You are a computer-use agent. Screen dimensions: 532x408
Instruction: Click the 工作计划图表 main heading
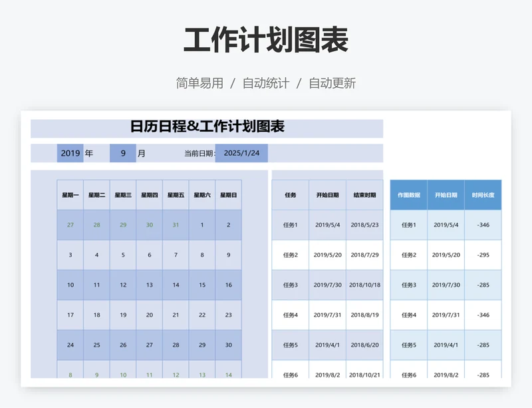(x=266, y=41)
